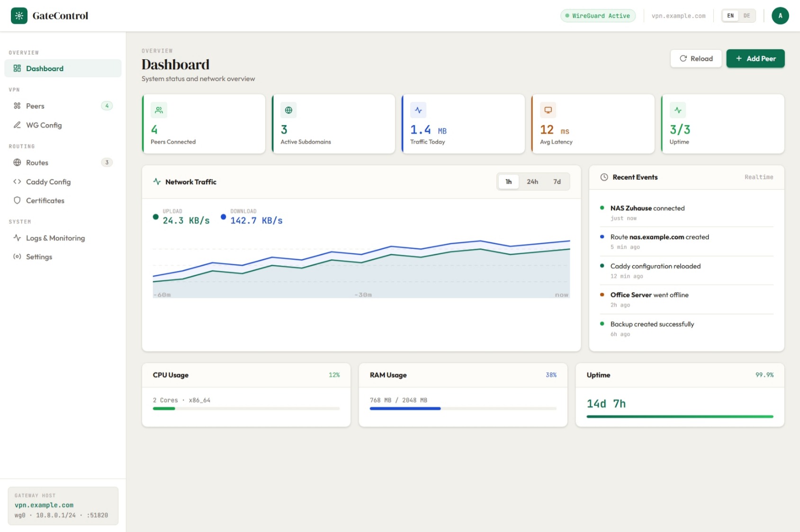Show the 24h traffic range
Viewport: 800px width, 532px height.
532,182
